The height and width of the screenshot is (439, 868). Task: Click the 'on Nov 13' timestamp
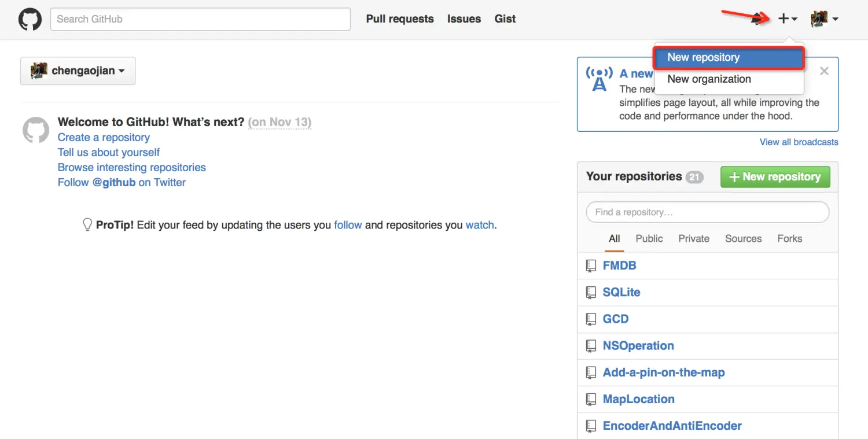(x=279, y=122)
